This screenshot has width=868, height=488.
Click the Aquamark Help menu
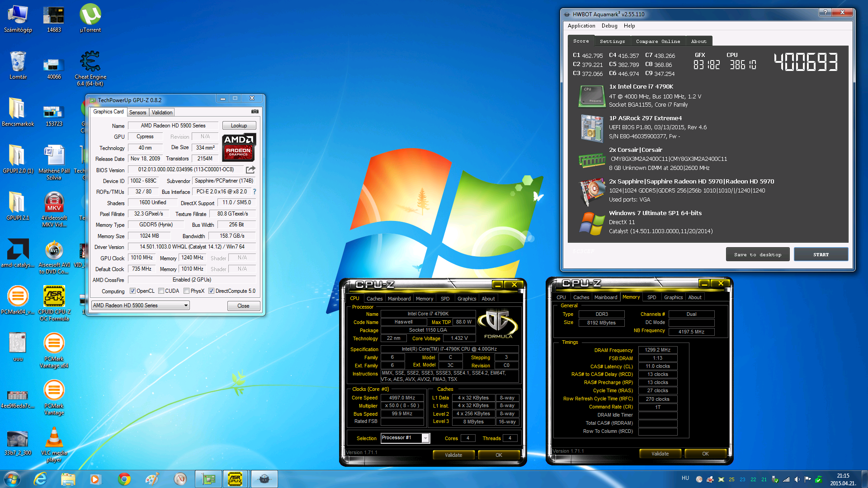629,26
